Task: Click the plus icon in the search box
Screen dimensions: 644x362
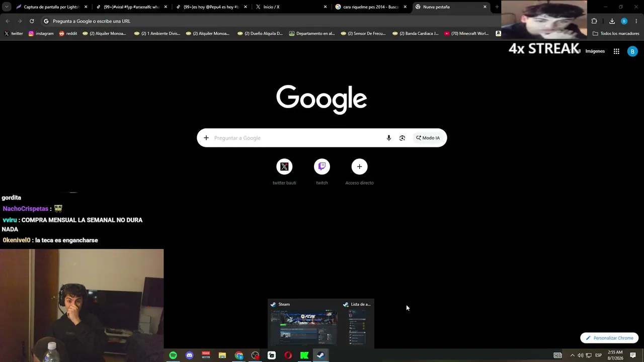Action: click(x=206, y=138)
